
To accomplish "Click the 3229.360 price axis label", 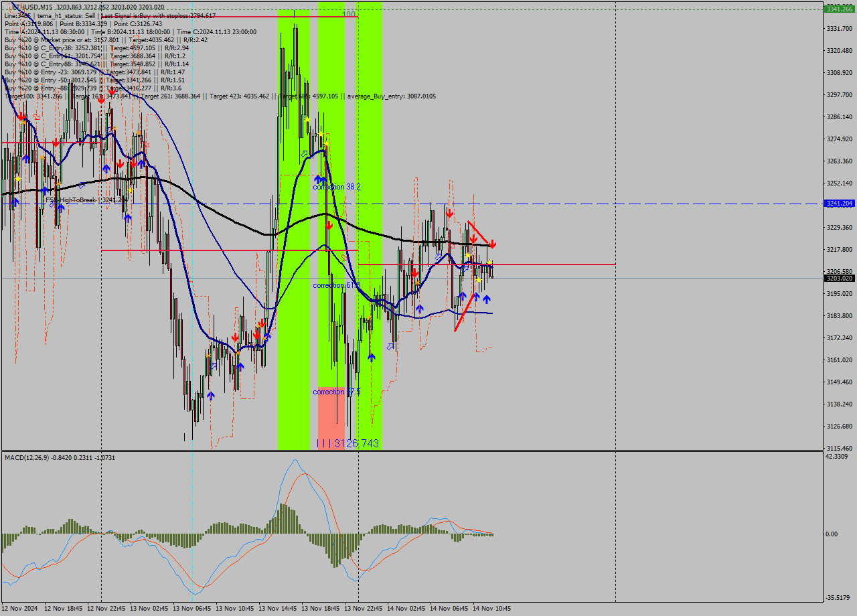I will (x=839, y=227).
